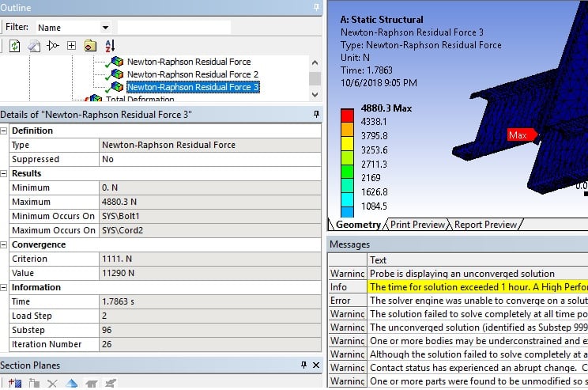Image resolution: width=588 pixels, height=390 pixels.
Task: Click the Criterion value 1111. N
Action: [x=210, y=259]
